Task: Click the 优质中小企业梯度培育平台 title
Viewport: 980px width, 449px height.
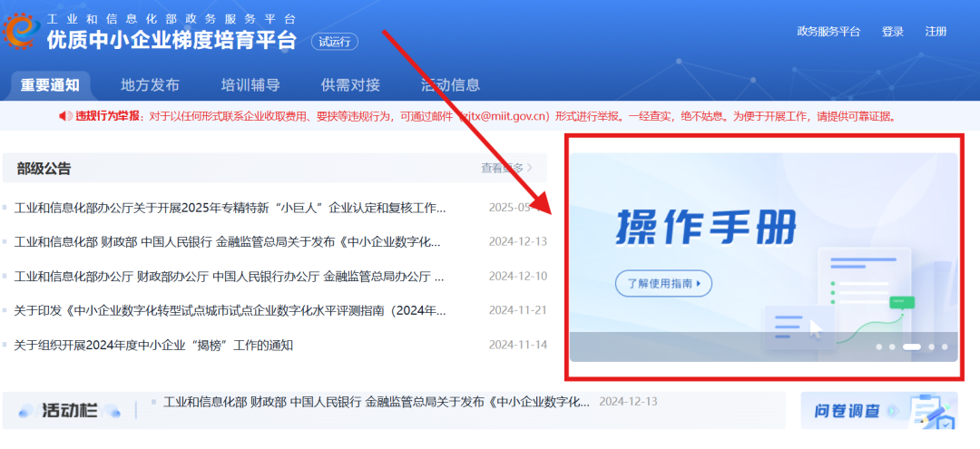Action: (171, 39)
